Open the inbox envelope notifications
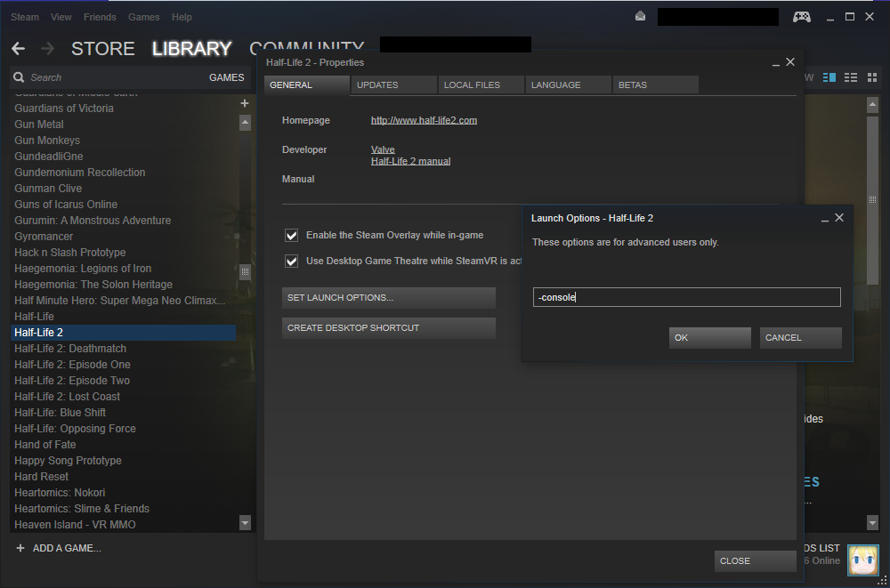Viewport: 890px width, 588px height. point(640,17)
